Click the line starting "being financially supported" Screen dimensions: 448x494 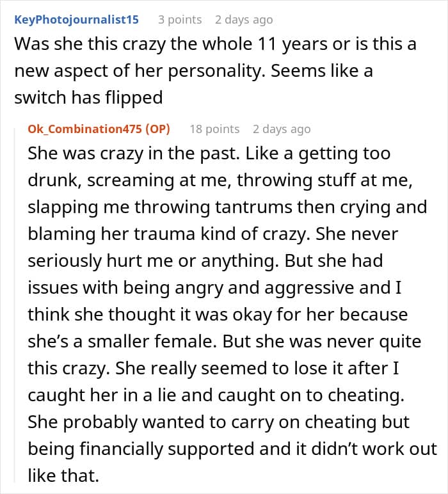tap(232, 449)
